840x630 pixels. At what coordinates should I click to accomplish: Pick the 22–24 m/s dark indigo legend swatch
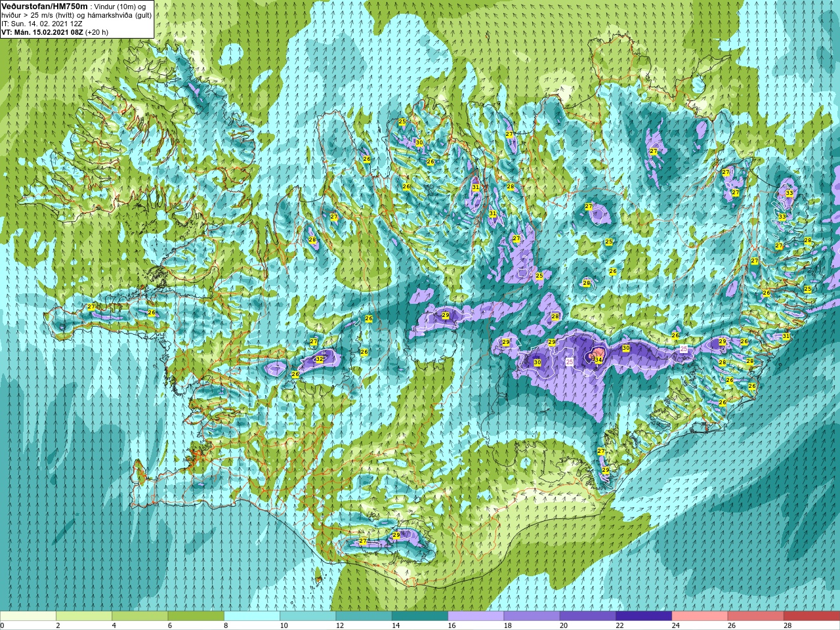(644, 616)
